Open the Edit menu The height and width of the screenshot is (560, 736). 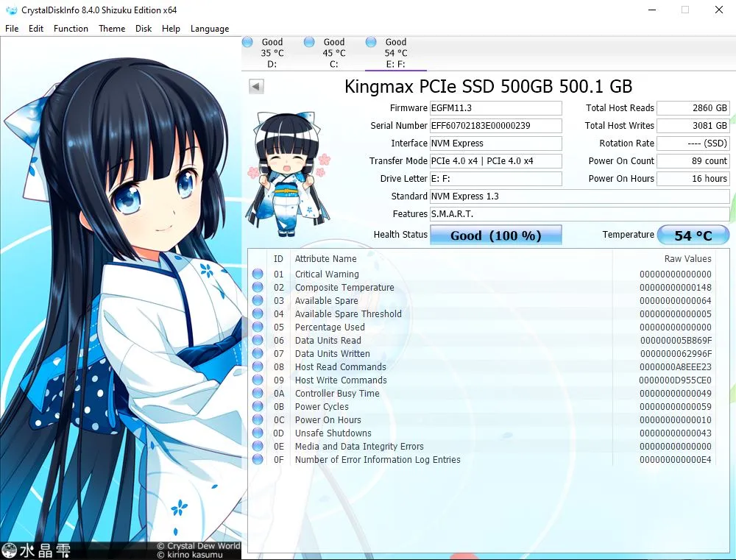click(x=35, y=29)
